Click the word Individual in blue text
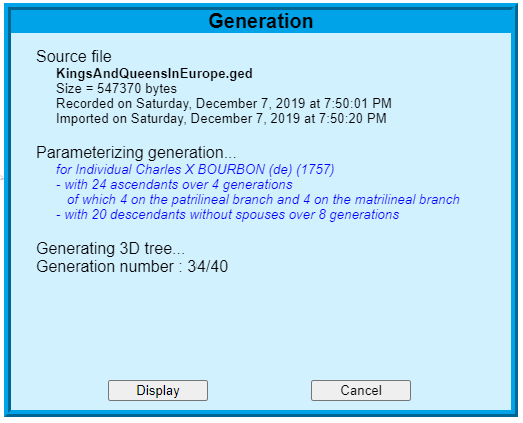 [x=104, y=169]
